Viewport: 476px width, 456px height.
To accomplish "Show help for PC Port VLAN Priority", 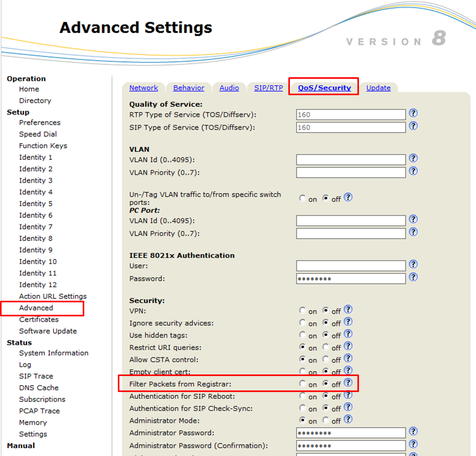I will tap(413, 232).
